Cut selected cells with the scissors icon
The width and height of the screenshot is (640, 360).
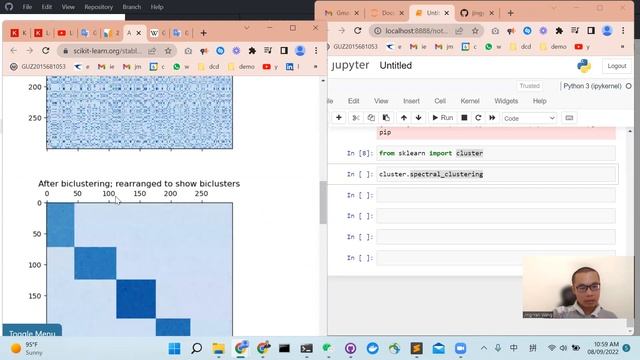click(356, 118)
